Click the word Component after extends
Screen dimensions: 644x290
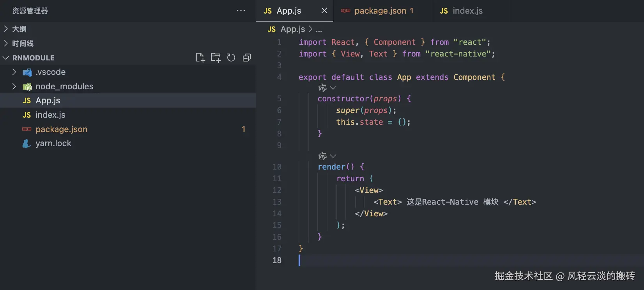tap(474, 77)
